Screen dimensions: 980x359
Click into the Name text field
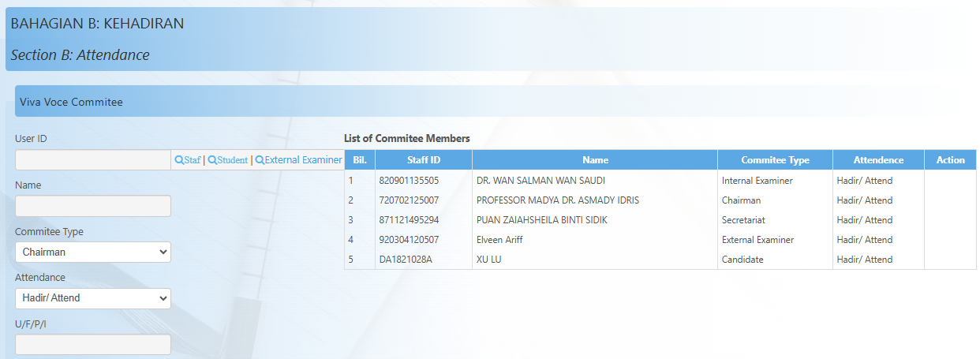(93, 207)
